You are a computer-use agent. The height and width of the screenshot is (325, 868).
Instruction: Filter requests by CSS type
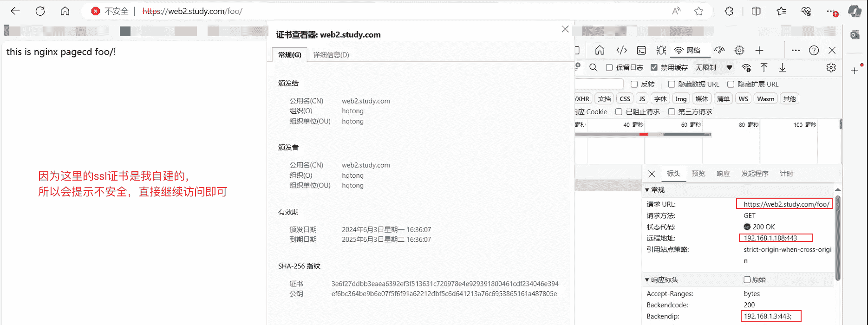click(x=625, y=99)
